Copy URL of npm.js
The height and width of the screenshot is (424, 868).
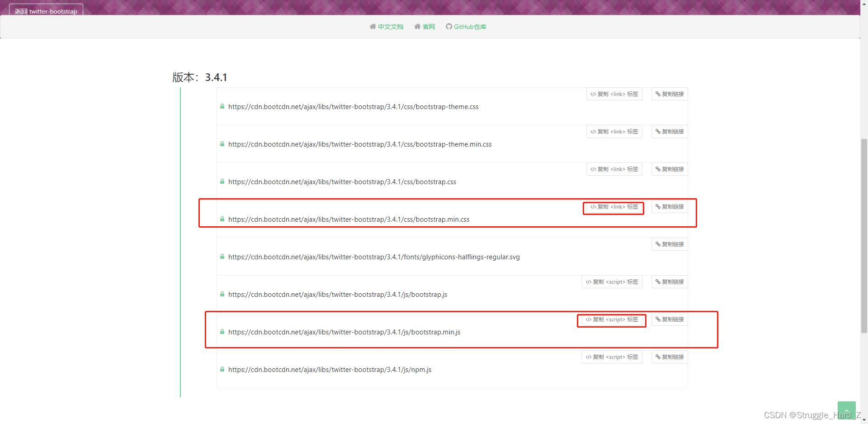[670, 357]
